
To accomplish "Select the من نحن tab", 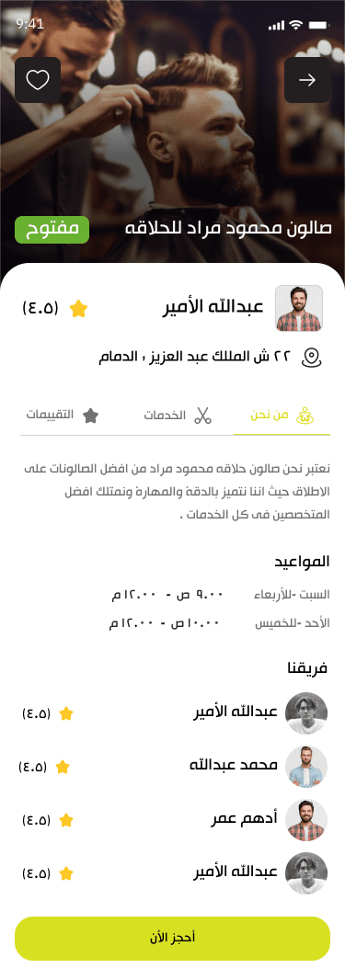I will [x=282, y=416].
